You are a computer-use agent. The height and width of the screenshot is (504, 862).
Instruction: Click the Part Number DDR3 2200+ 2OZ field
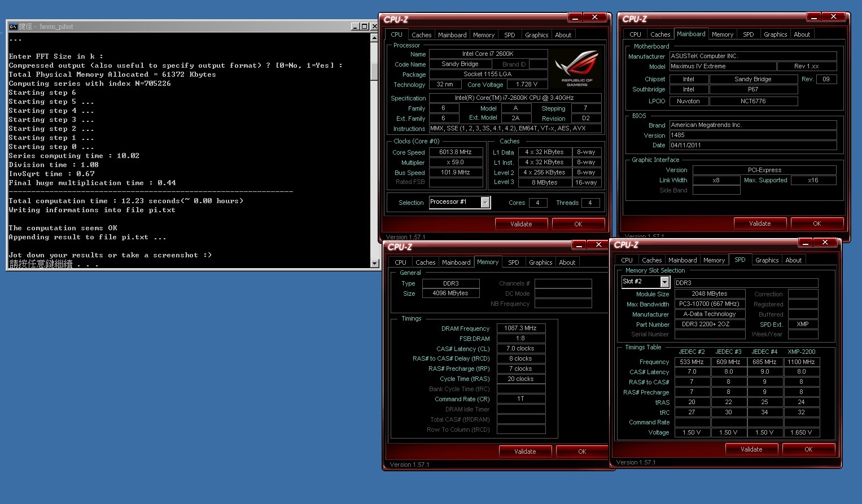tap(710, 325)
